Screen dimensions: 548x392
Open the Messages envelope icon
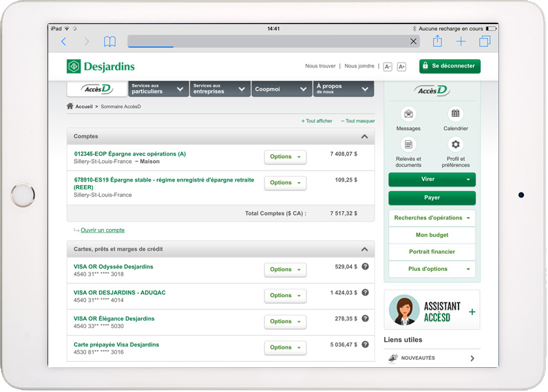coord(408,114)
